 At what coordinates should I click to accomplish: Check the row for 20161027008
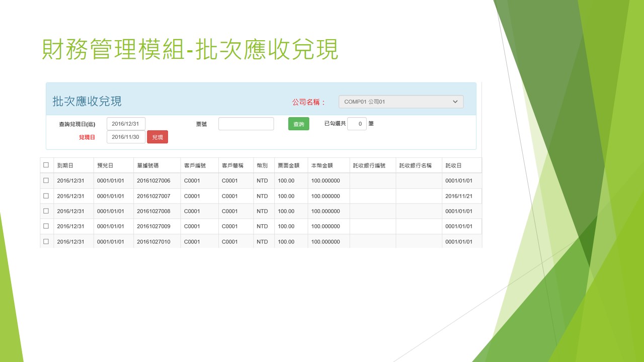[46, 211]
